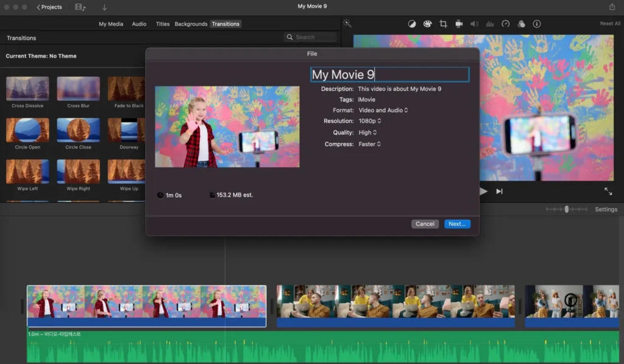Select the girl with handprints clip
Screen dimensions: 624x364
click(146, 306)
